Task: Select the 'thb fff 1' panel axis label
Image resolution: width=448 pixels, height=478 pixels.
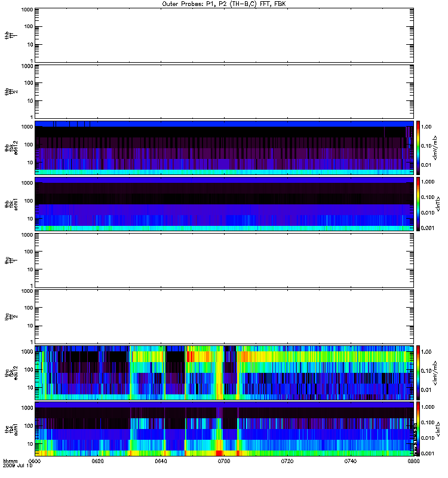Action: coord(11,36)
